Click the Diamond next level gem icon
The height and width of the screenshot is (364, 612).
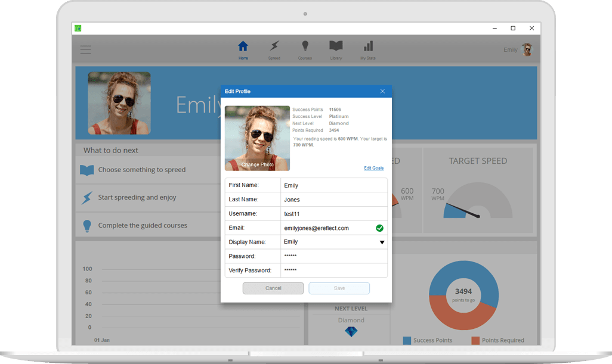tap(351, 332)
